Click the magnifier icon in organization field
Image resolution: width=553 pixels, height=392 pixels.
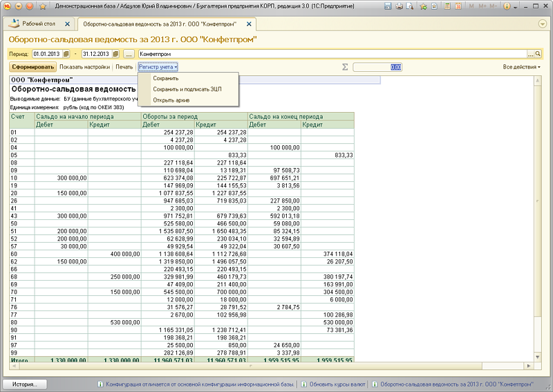[x=538, y=53]
